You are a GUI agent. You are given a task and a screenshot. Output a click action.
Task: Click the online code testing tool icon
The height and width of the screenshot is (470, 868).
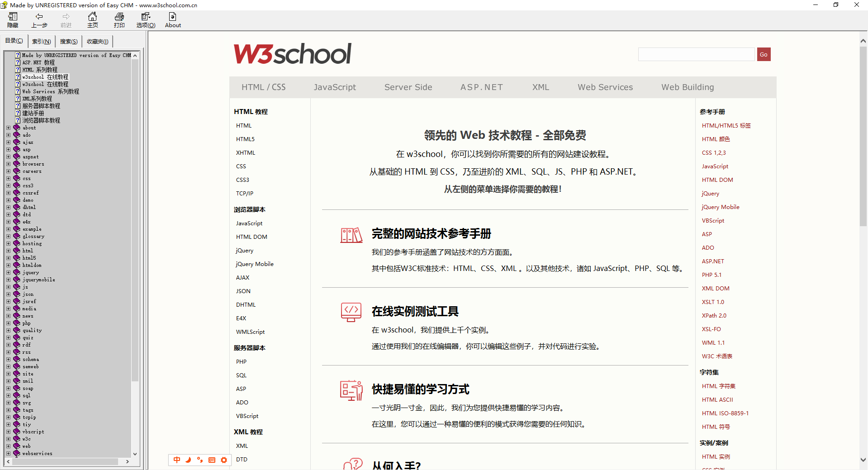coord(351,312)
